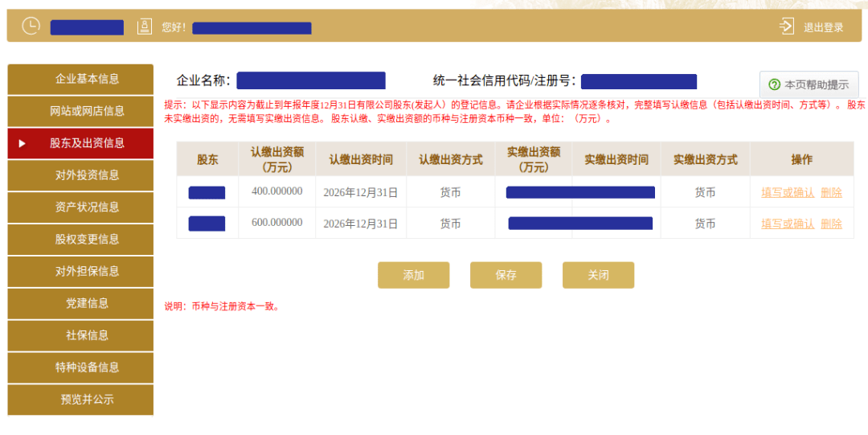Click the red 说明 note about currency
This screenshot has width=868, height=435.
(222, 306)
